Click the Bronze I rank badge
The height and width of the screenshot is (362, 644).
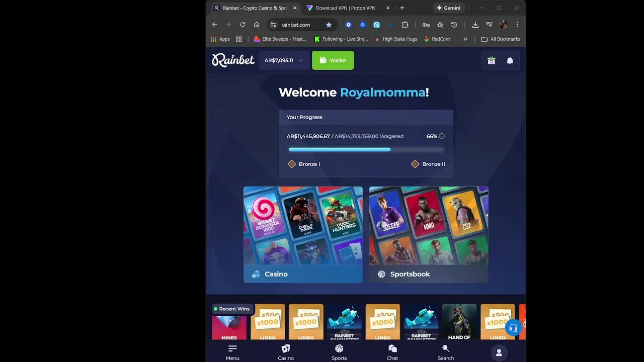[303, 164]
